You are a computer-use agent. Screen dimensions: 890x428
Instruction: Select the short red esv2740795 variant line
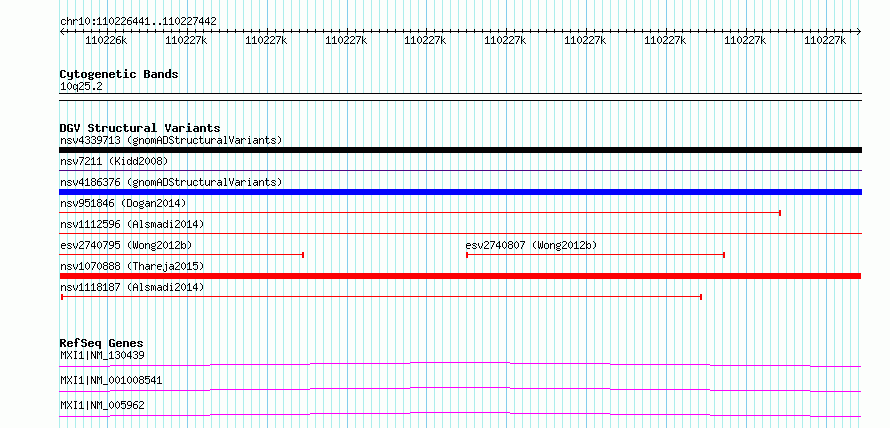(182, 255)
